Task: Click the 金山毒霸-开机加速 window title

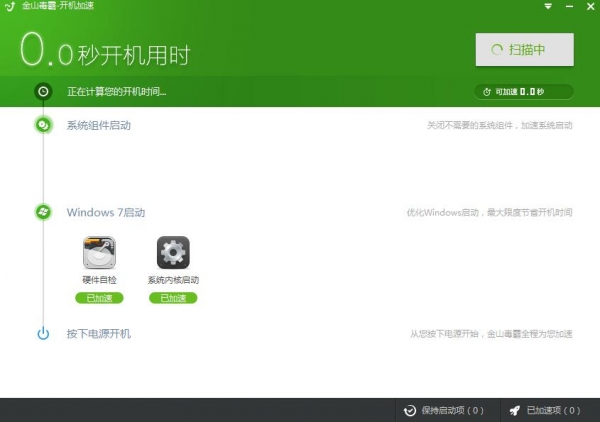Action: pos(58,6)
